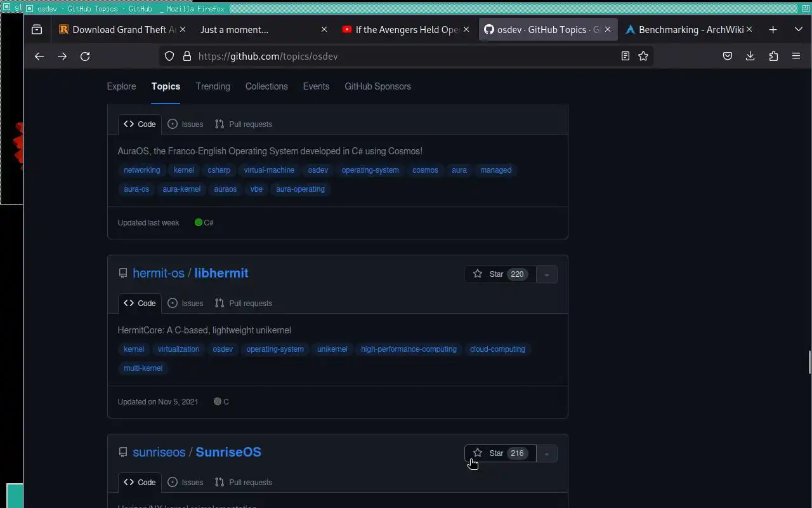Open Pull requests of the libhermit card
Image resolution: width=812 pixels, height=508 pixels.
pyautogui.click(x=244, y=304)
